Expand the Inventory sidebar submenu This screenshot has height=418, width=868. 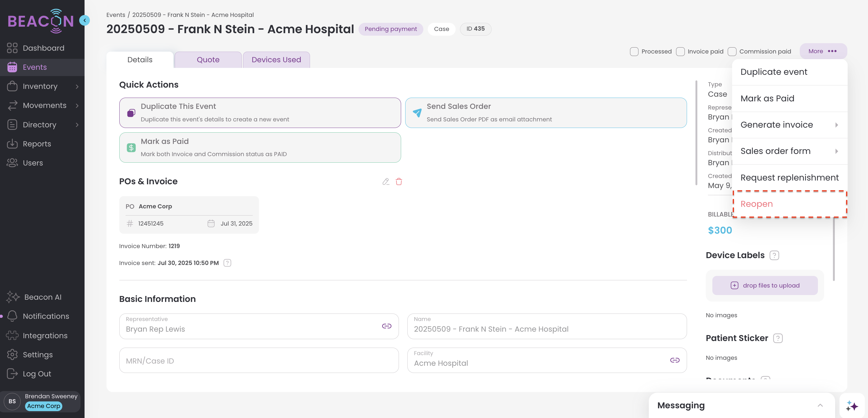pyautogui.click(x=77, y=86)
